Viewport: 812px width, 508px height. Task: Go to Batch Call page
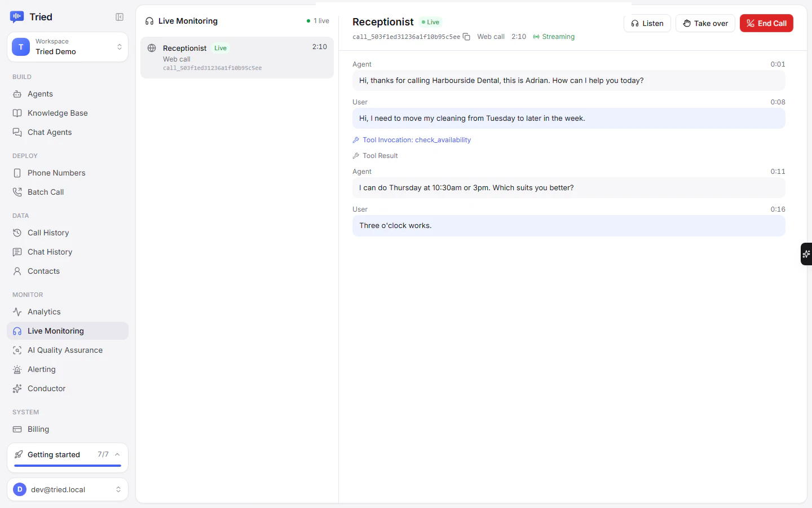[x=68, y=192]
